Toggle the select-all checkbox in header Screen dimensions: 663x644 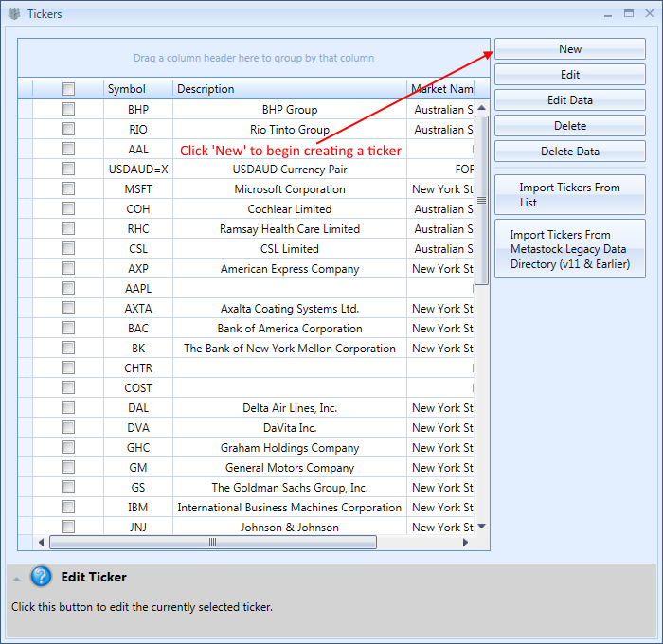[68, 89]
